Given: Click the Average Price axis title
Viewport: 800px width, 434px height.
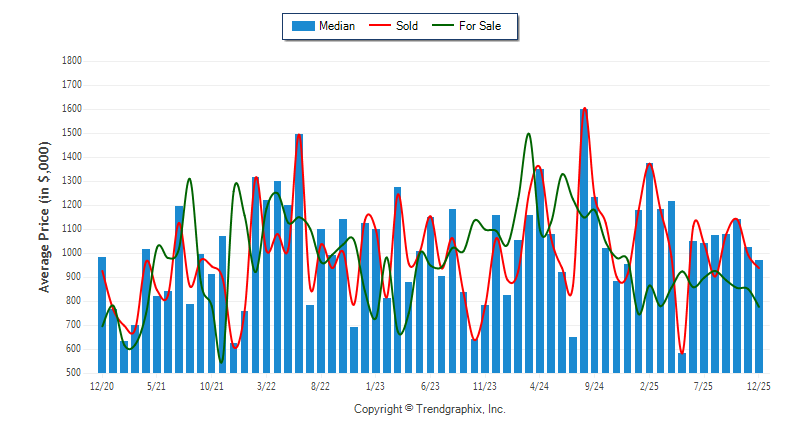Looking at the screenshot, I should 44,217.
